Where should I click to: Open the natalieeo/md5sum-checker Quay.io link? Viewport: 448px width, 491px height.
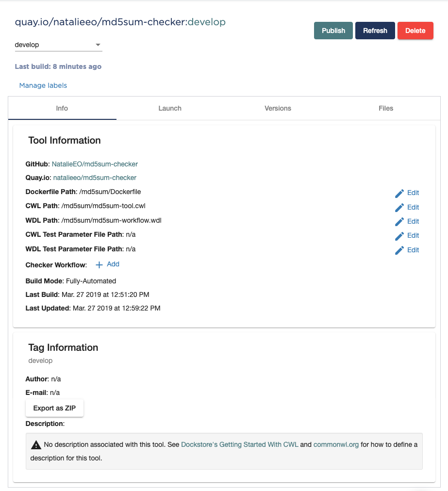(95, 178)
